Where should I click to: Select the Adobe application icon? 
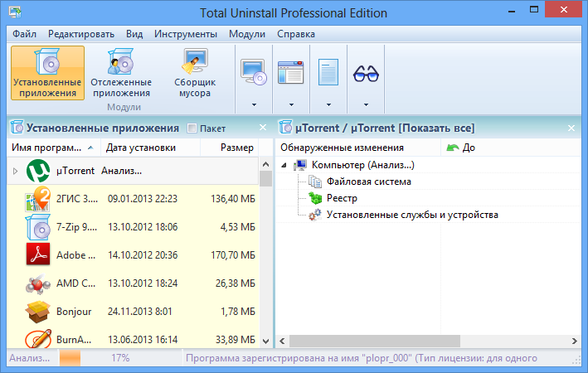coord(38,254)
